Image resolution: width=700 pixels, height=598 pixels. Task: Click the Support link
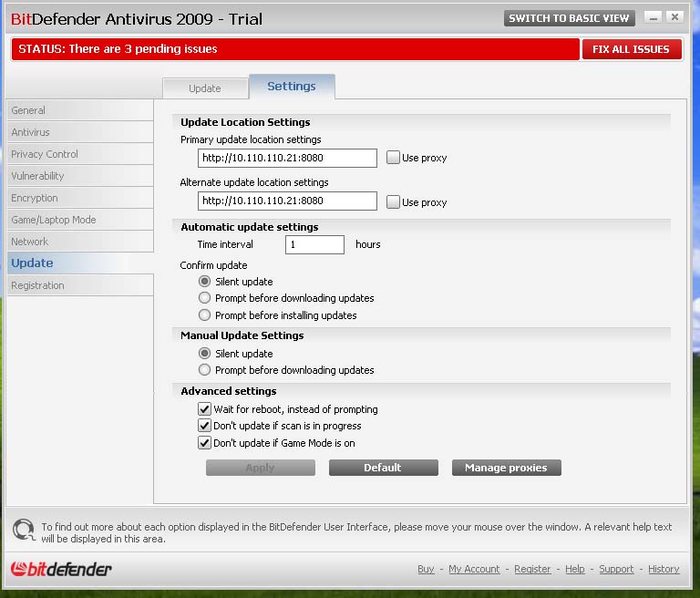pos(616,569)
